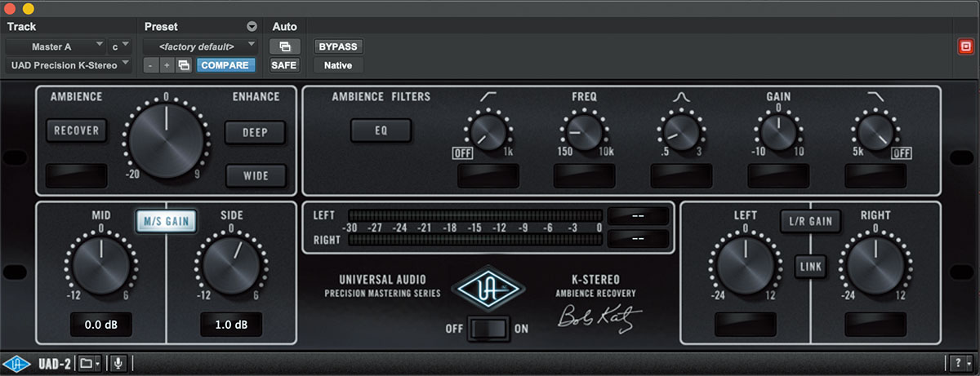Viewport: 980px width, 376px height.
Task: Click the red target icon at top right
Action: [965, 46]
